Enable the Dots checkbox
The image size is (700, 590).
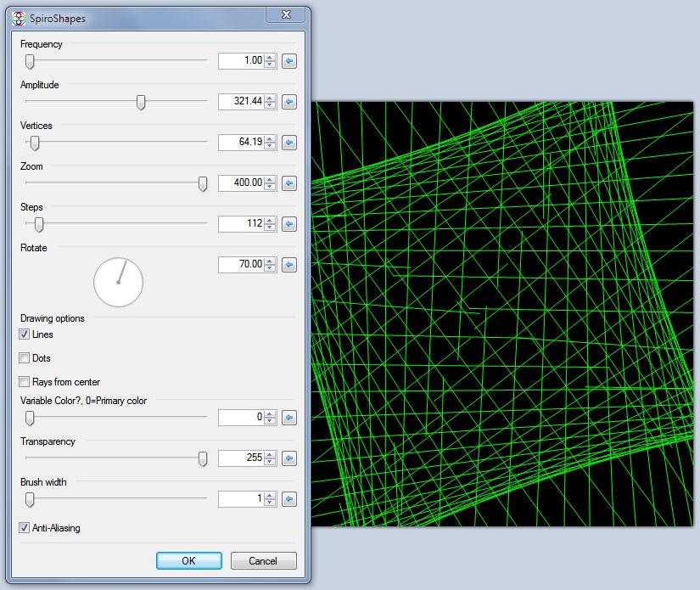click(24, 357)
